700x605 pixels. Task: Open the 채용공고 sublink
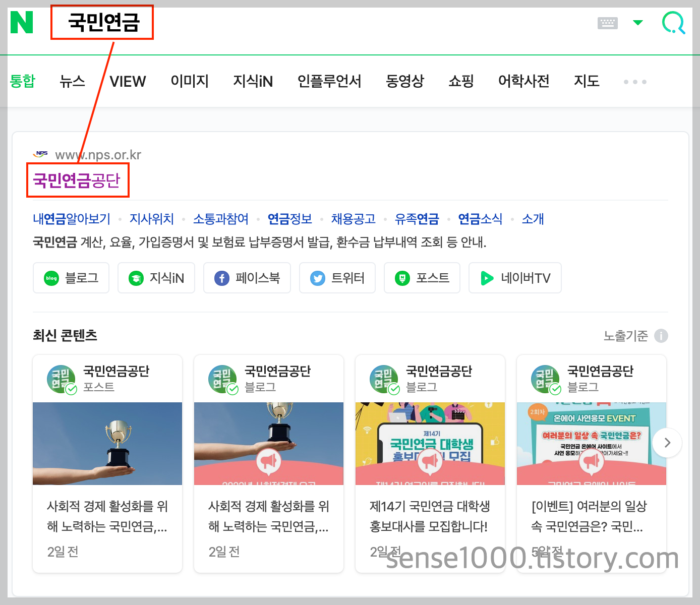pos(354,219)
